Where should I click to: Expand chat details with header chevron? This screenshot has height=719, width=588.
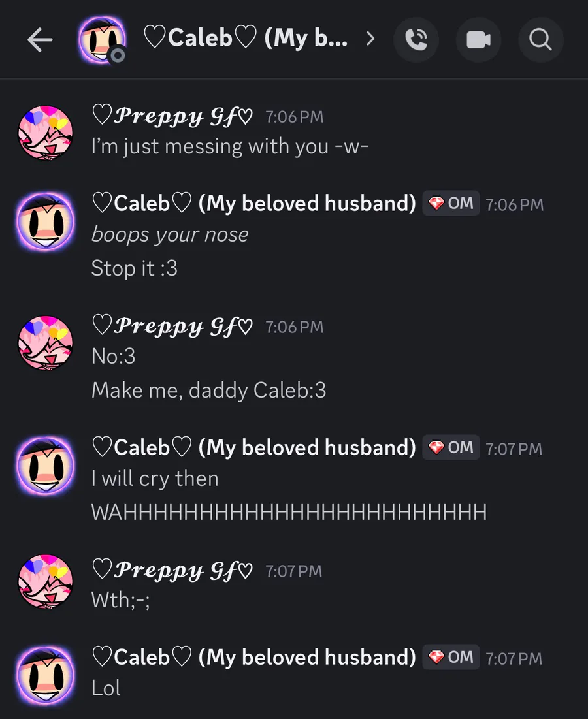[x=370, y=39]
